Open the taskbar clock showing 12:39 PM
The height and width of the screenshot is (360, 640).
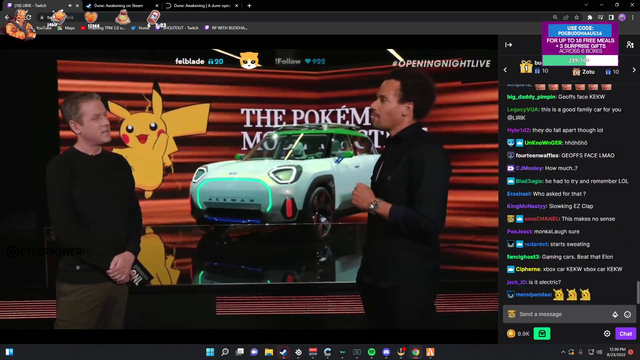pyautogui.click(x=616, y=352)
